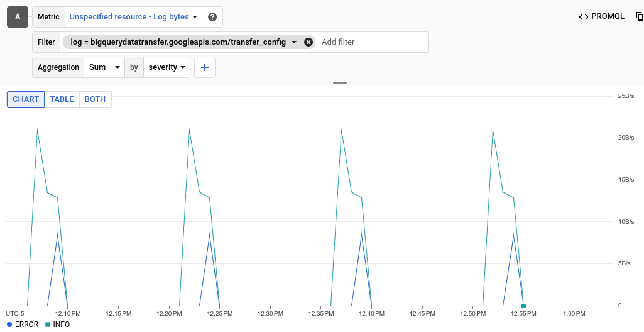Click the copy icon beside PROMQL
Screen dimensions: 644x332
639,17
